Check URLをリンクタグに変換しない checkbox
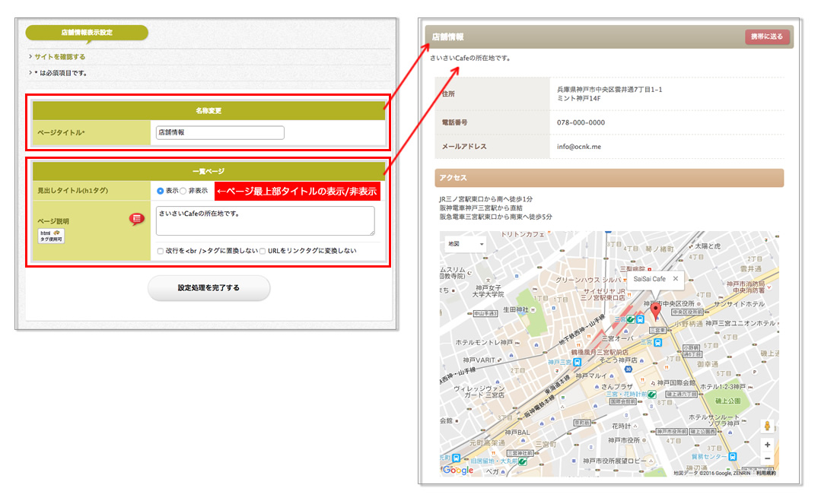The height and width of the screenshot is (504, 837). (x=263, y=251)
